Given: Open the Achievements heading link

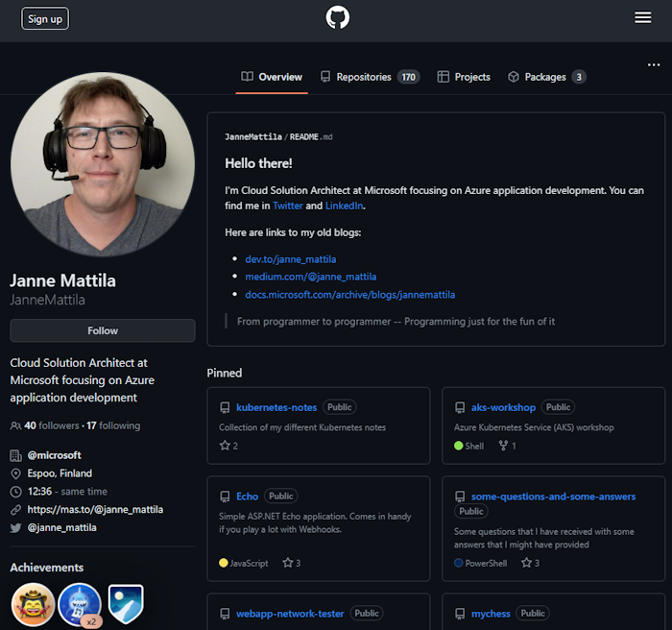Looking at the screenshot, I should (x=47, y=568).
